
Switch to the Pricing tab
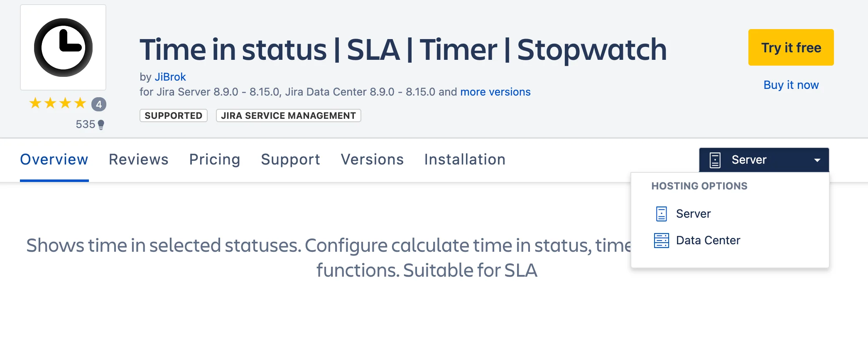(x=215, y=160)
